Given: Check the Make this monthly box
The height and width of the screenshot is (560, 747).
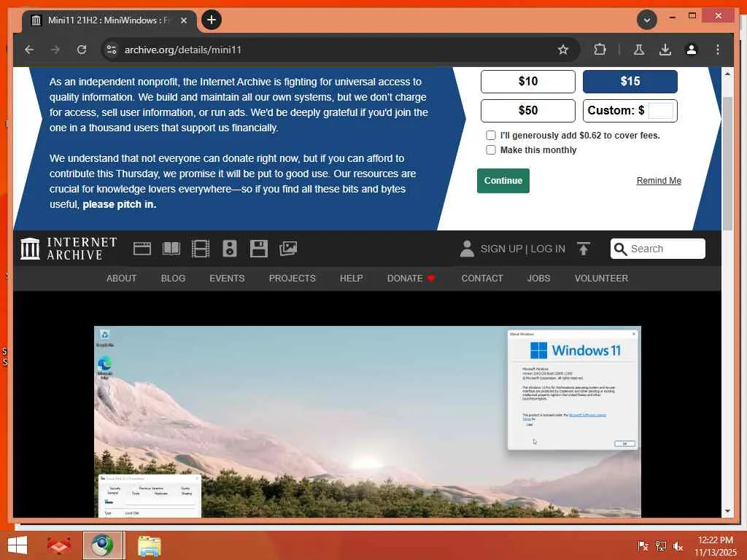Looking at the screenshot, I should pos(491,150).
